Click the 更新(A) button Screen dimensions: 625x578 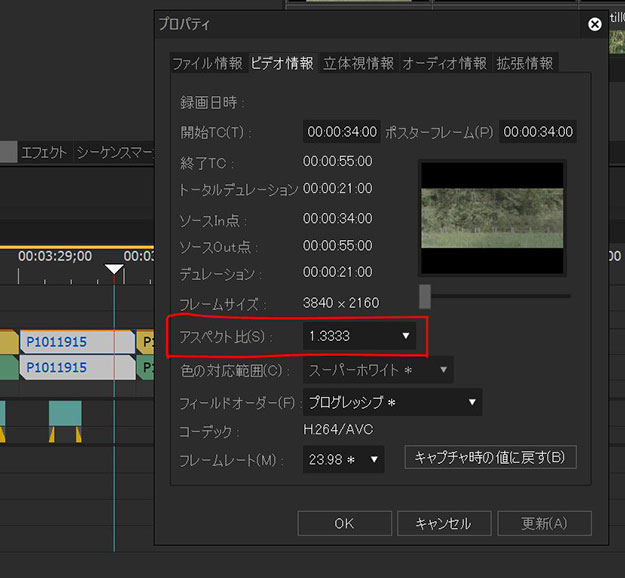coord(543,523)
